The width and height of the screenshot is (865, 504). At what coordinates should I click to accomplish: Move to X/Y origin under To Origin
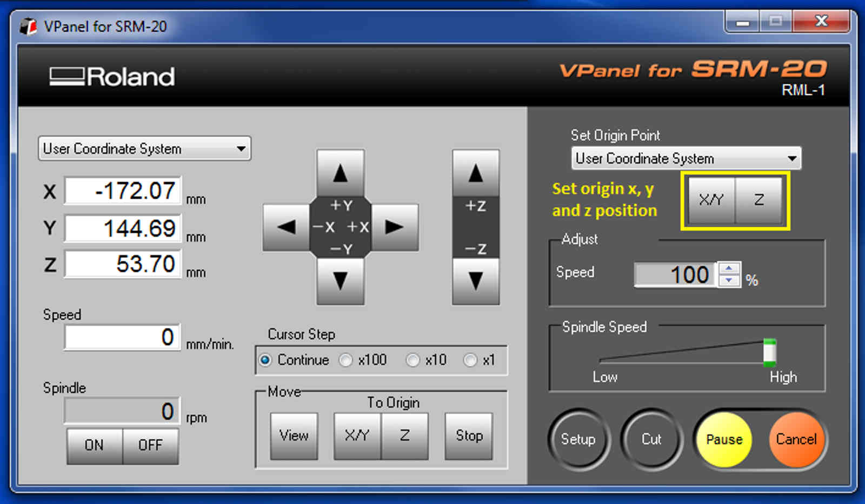coord(357,436)
